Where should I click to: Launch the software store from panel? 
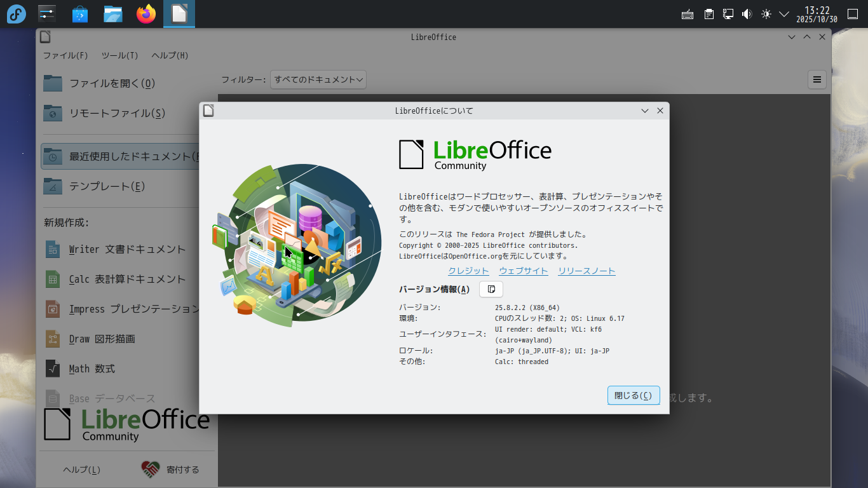click(80, 13)
